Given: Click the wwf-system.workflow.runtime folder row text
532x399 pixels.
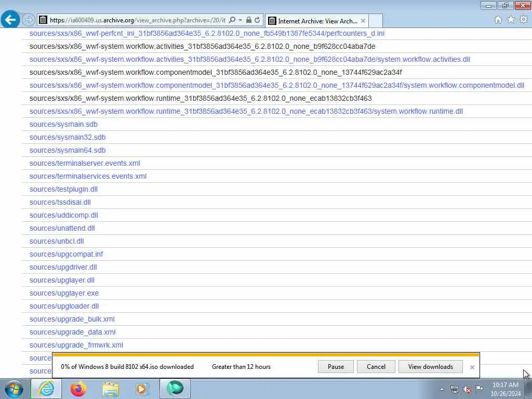Looking at the screenshot, I should (x=201, y=98).
